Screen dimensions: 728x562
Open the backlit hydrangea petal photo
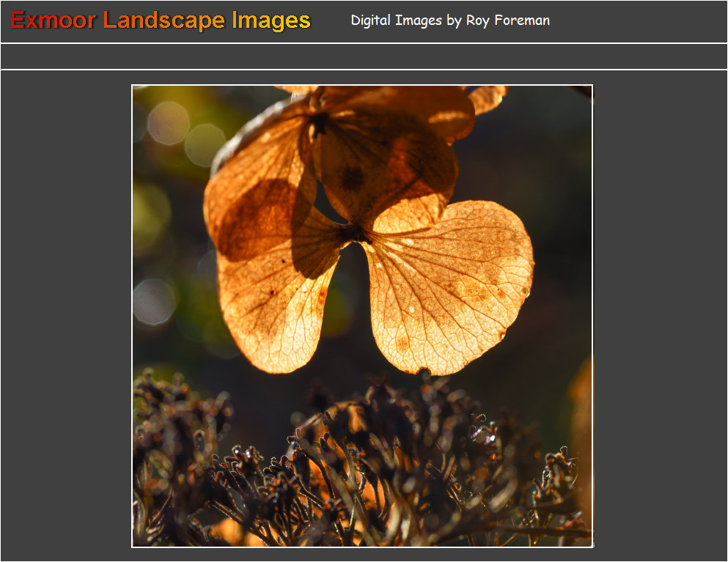(x=362, y=316)
